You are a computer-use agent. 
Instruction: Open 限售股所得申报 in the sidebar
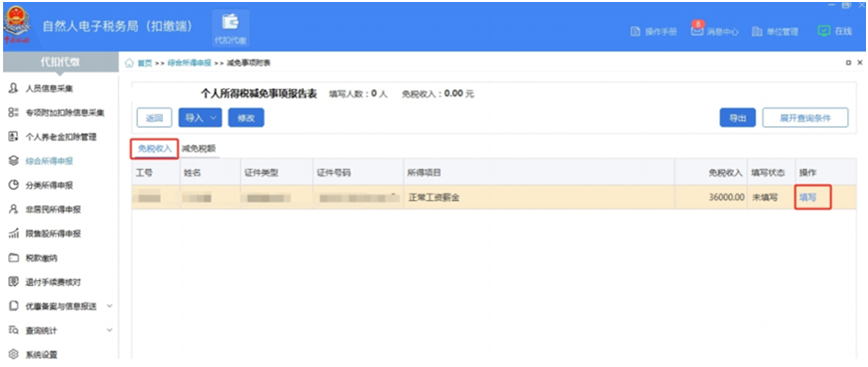[53, 234]
